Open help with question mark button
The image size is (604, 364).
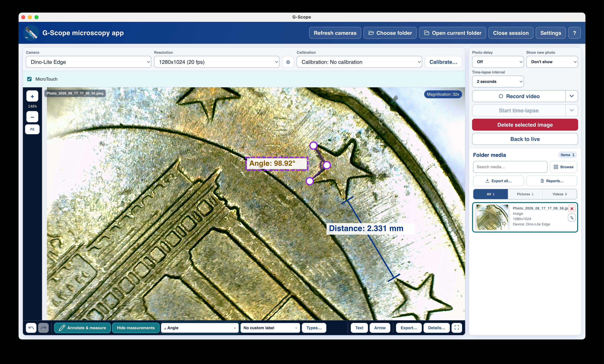(574, 33)
